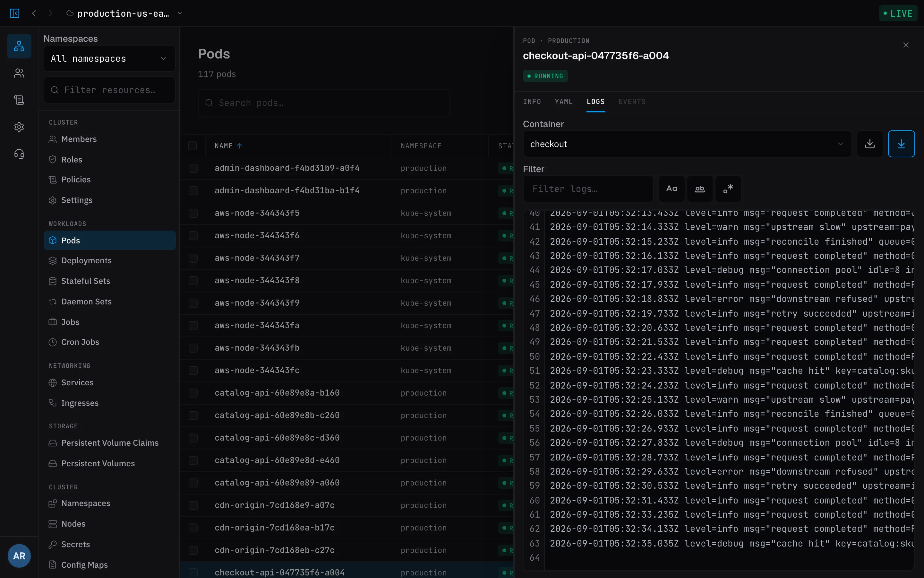This screenshot has height=578, width=924.
Task: Toggle whole-word log matching
Action: coord(699,189)
